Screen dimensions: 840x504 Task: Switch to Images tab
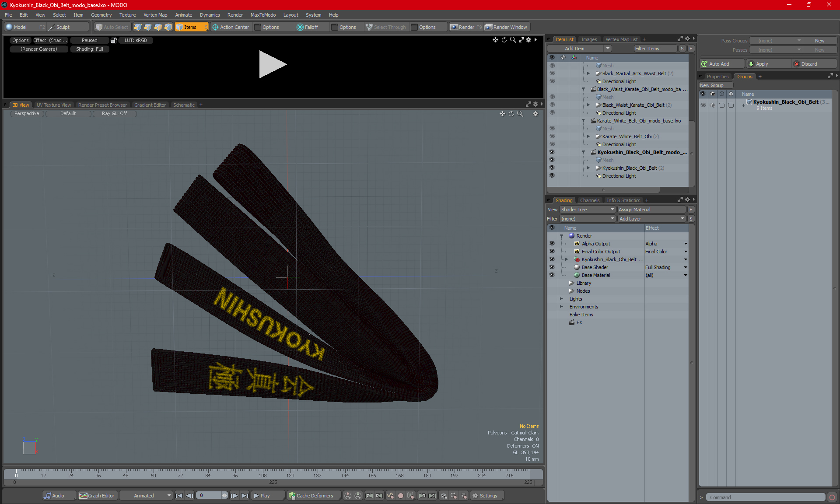tap(589, 39)
